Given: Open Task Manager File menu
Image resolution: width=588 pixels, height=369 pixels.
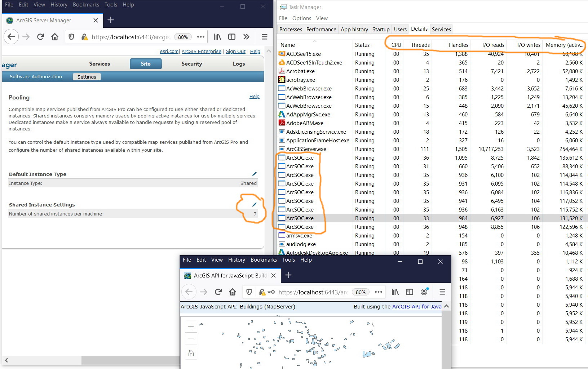Looking at the screenshot, I should tap(283, 18).
